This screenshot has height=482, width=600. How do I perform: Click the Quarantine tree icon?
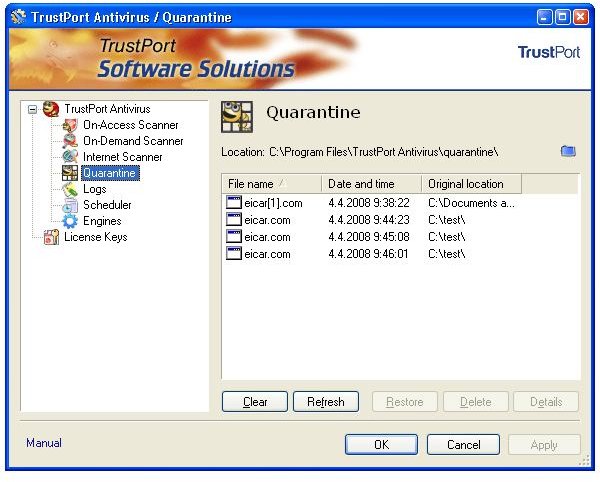70,173
